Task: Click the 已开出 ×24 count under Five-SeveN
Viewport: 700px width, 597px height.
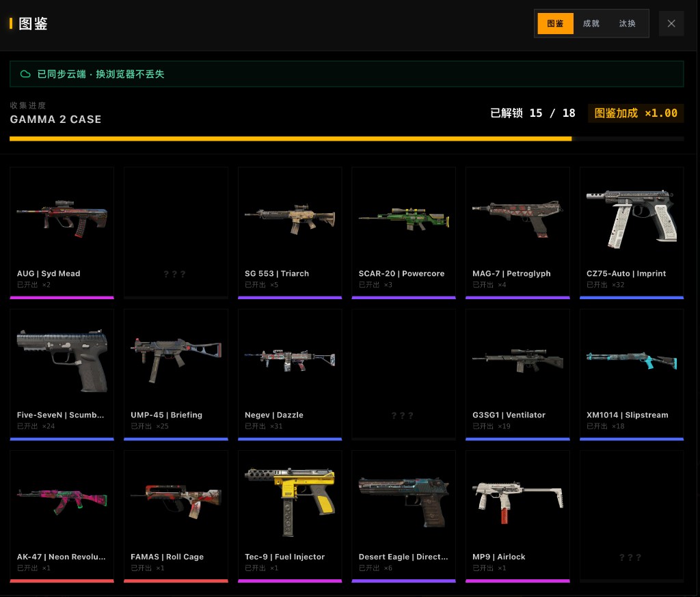Action: (36, 426)
